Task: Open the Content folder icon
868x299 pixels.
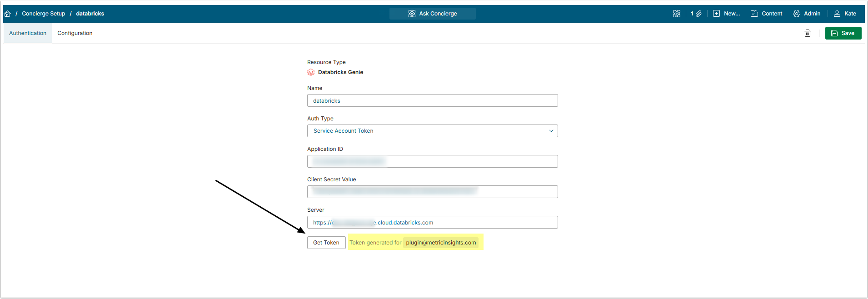Action: click(x=754, y=14)
